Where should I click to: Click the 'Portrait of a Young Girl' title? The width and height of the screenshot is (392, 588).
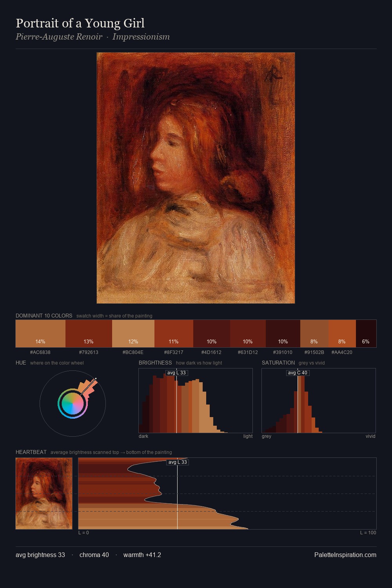point(80,23)
